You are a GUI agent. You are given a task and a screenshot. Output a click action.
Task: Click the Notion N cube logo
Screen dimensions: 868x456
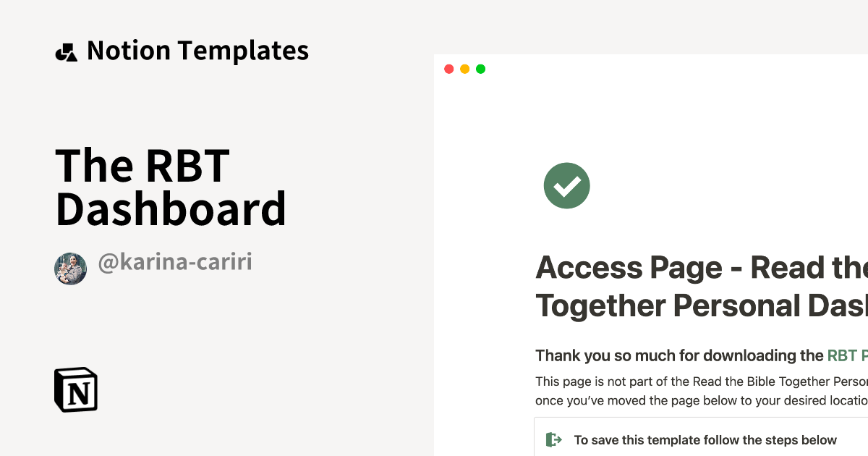pyautogui.click(x=76, y=389)
